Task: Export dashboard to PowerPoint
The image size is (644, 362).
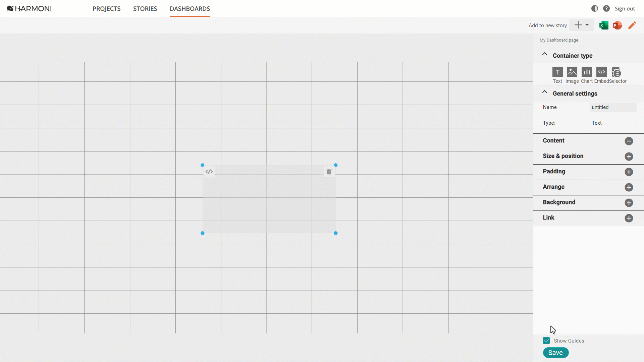Action: 618,25
